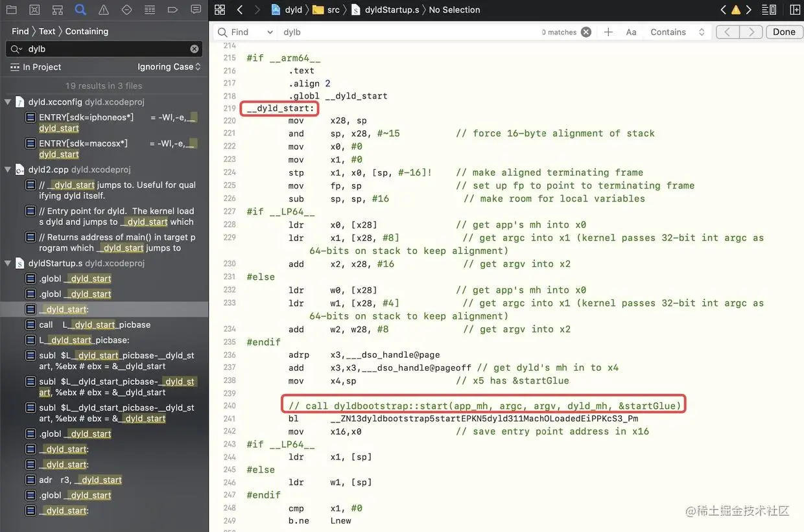Select the Project navigator icon
The image size is (804, 532).
pyautogui.click(x=11, y=9)
